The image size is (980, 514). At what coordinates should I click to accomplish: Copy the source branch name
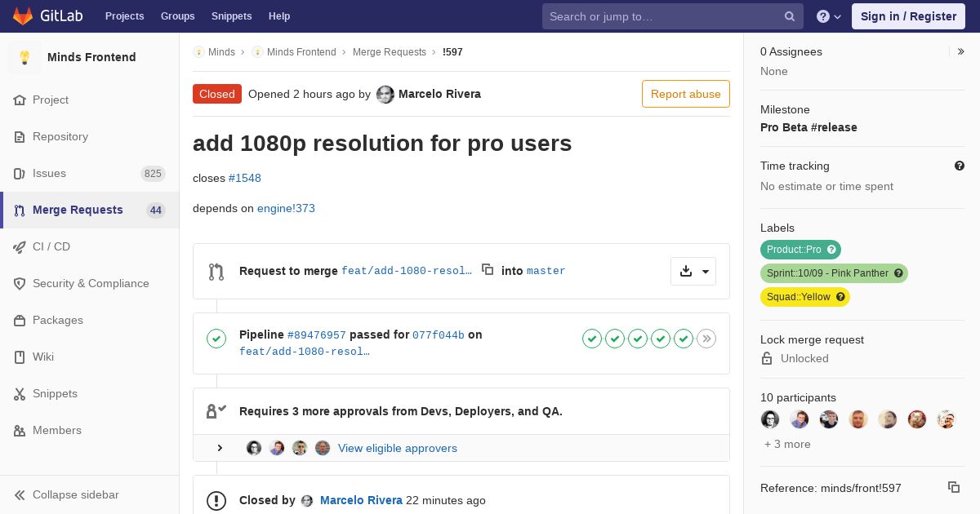point(488,269)
